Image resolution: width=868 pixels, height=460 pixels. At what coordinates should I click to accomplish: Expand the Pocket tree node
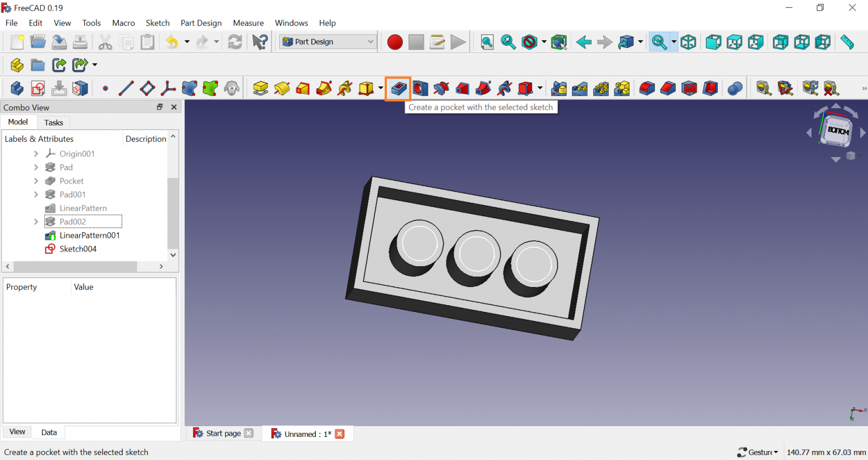click(x=36, y=181)
